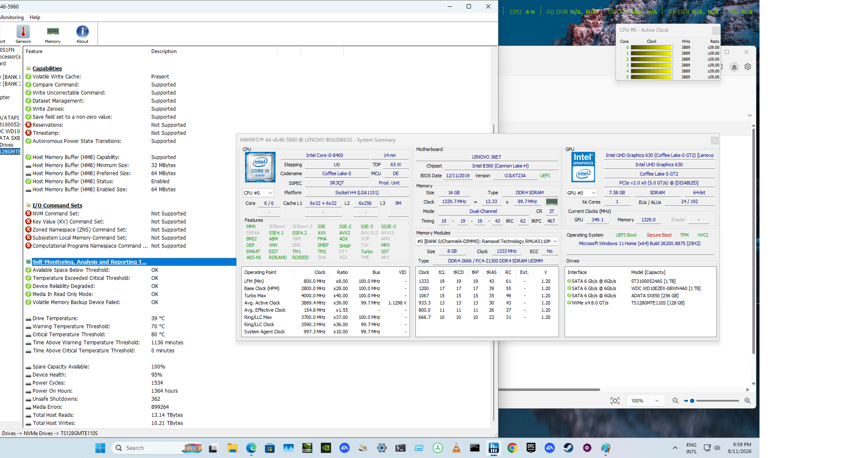The width and height of the screenshot is (868, 458).
Task: Click the fit-to-window icon beside 100%
Action: pos(615,401)
